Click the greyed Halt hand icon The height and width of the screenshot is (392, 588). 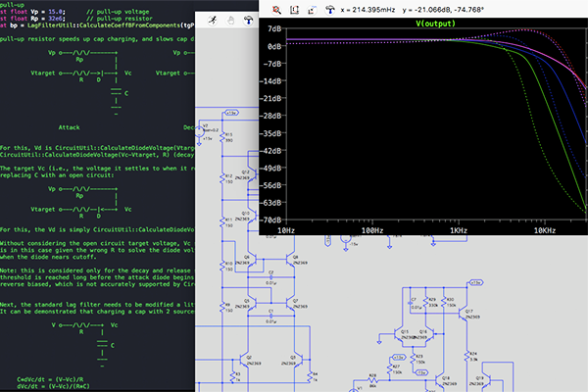(x=230, y=21)
